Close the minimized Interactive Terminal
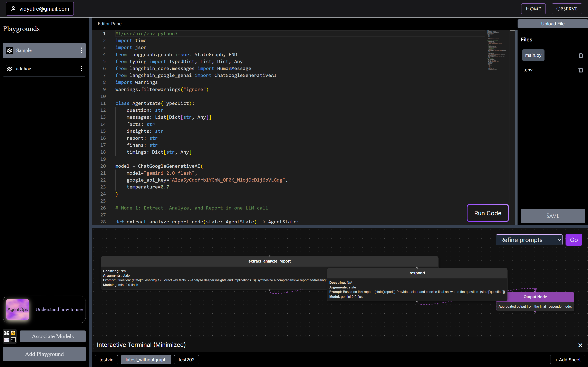 pyautogui.click(x=580, y=345)
